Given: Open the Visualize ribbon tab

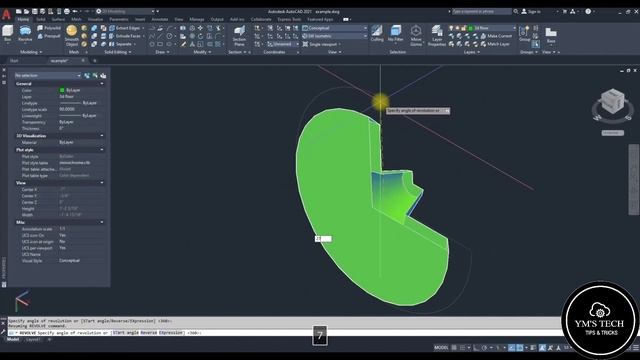Looking at the screenshot, I should (x=95, y=20).
